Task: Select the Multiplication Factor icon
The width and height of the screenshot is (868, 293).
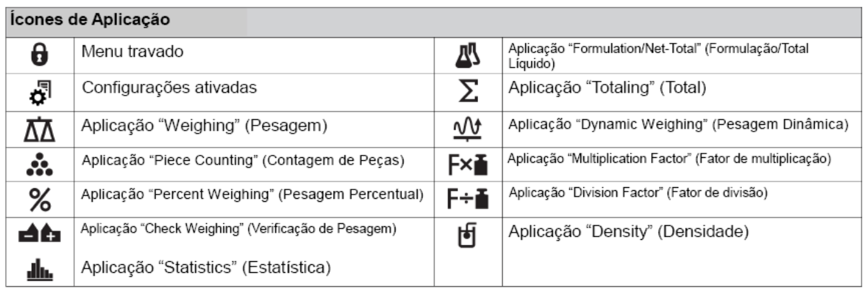Action: 468,164
